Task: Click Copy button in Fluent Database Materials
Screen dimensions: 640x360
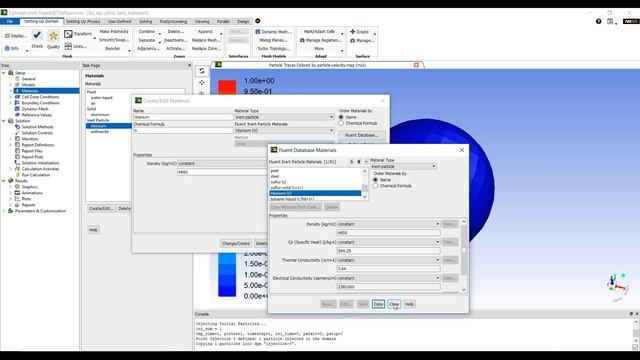Action: tap(378, 304)
